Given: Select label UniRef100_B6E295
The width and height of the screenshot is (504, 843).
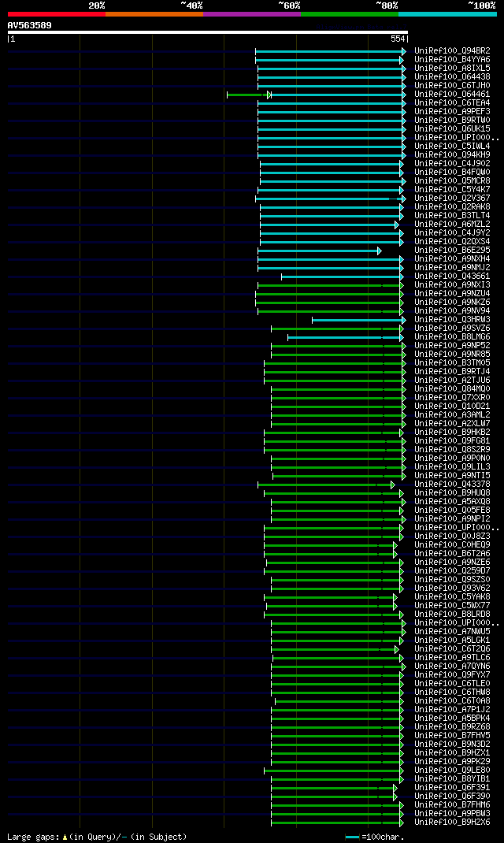Looking at the screenshot, I should point(452,250).
